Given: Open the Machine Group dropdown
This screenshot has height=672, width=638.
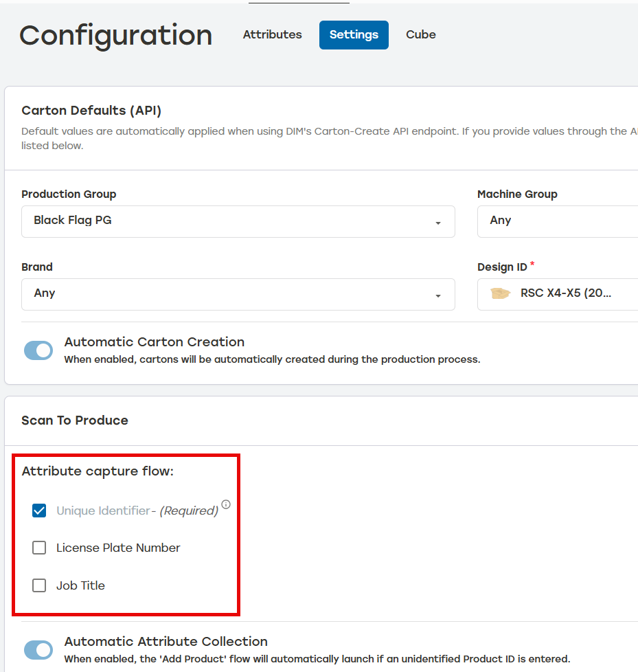Looking at the screenshot, I should pos(558,221).
